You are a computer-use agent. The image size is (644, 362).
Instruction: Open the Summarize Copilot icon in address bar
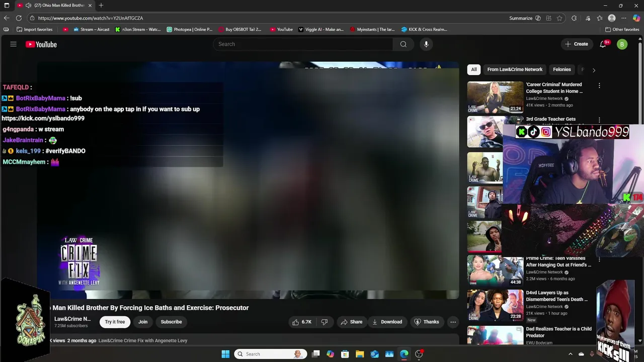(x=538, y=18)
